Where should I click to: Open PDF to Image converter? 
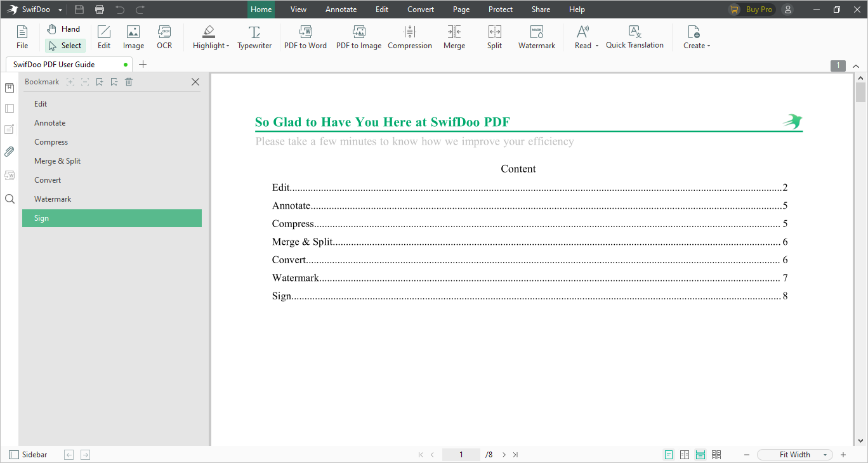tap(358, 37)
